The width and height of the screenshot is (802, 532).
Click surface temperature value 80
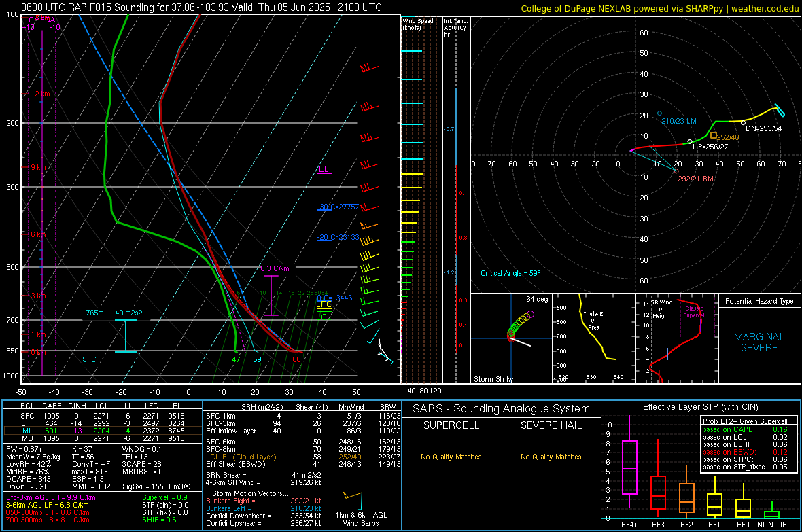point(296,359)
